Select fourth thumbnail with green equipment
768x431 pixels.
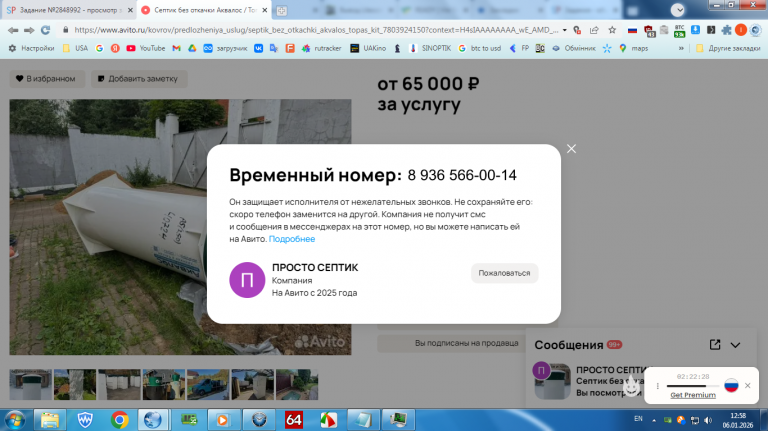(x=164, y=384)
